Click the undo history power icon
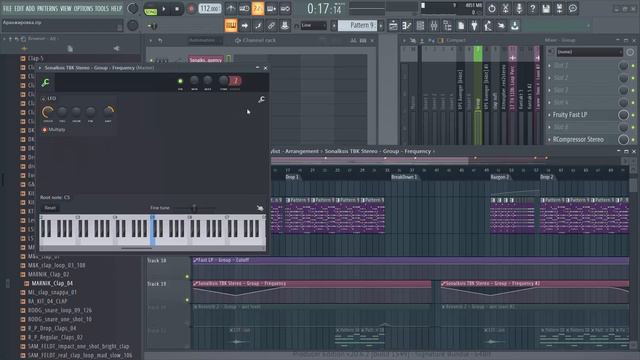The width and height of the screenshot is (640, 360). click(x=491, y=8)
